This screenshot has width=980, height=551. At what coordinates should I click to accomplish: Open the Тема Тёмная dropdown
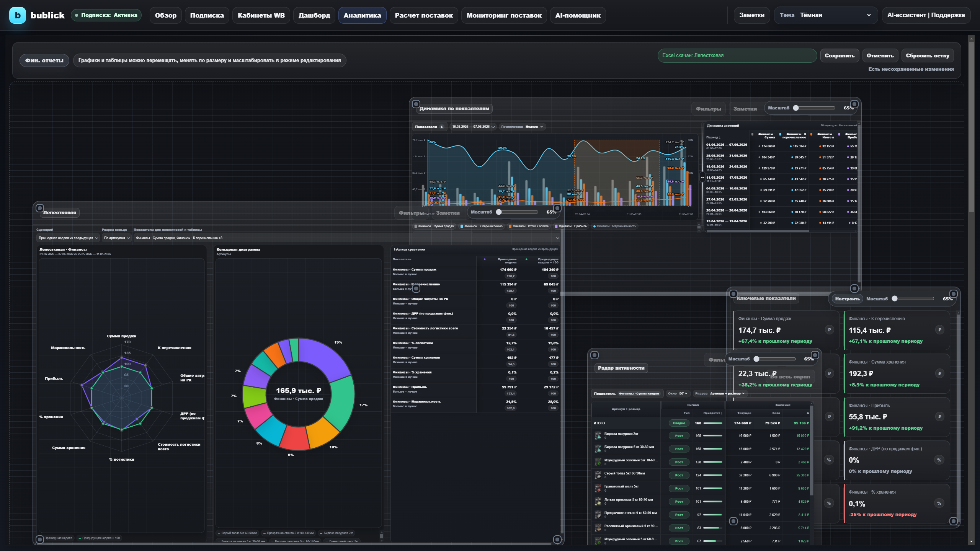tap(826, 15)
